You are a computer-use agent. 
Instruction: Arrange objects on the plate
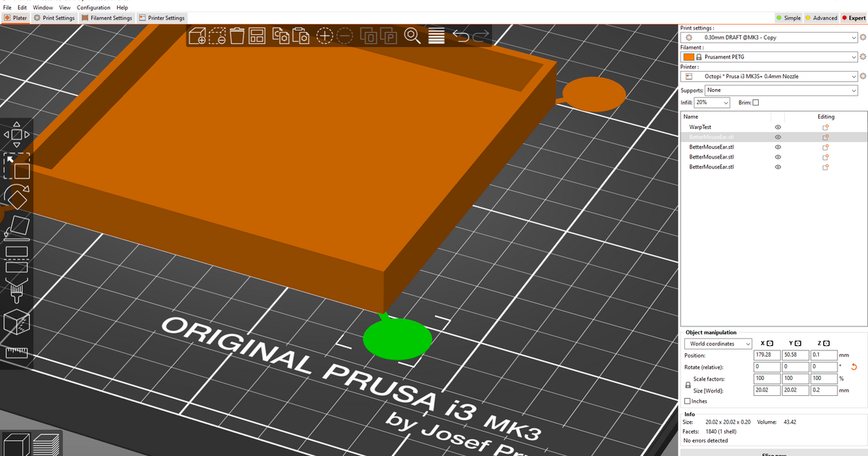pos(256,35)
